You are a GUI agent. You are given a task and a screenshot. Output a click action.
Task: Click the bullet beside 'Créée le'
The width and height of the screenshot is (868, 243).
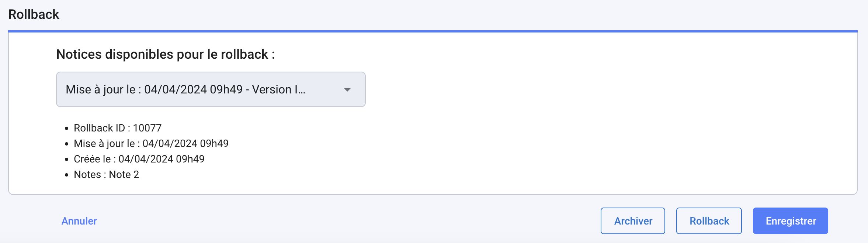point(67,160)
